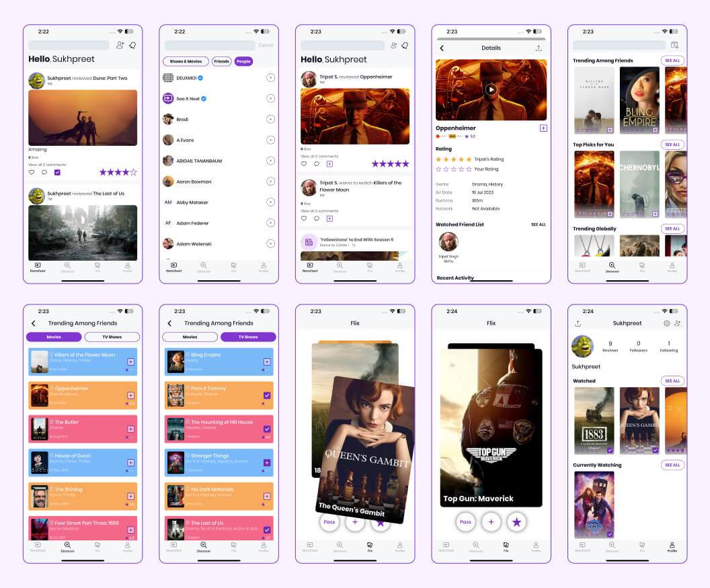710x588 pixels.
Task: Check the box on the House of Gucci row
Action: click(x=130, y=462)
